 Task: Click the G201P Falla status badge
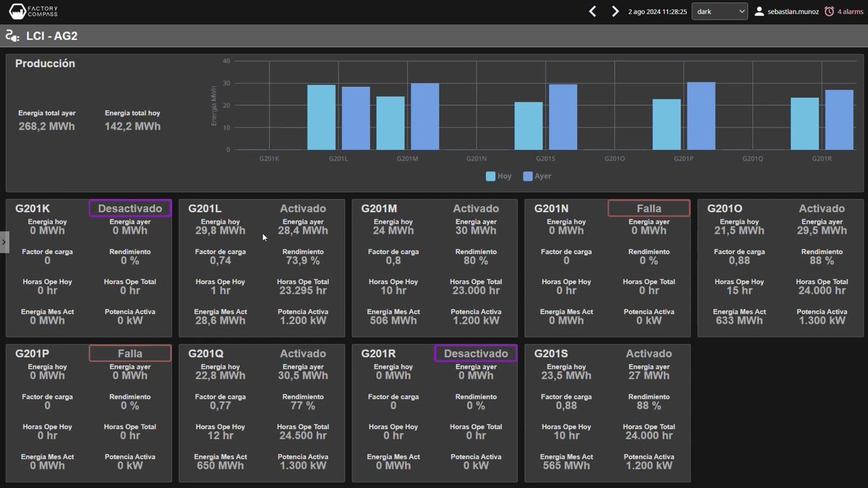click(x=130, y=354)
